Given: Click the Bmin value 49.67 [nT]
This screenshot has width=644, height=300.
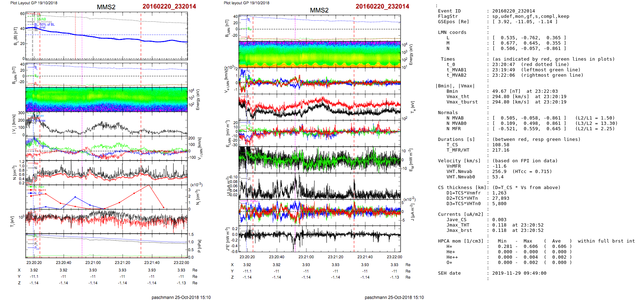Looking at the screenshot, I should coord(506,91).
